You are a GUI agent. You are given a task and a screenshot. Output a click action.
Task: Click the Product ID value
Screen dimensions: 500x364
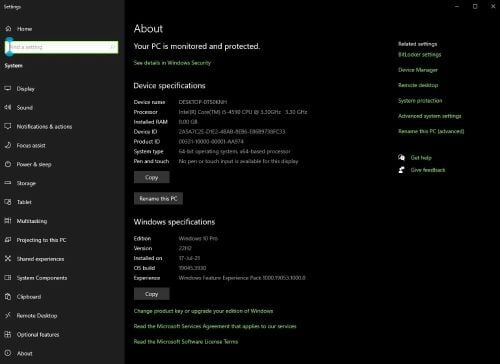(211, 142)
